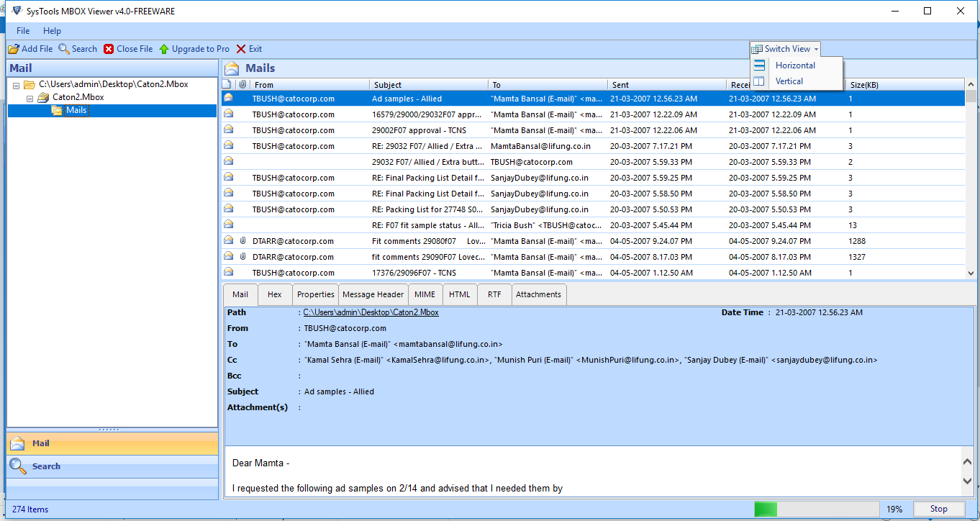Select the Horizontal view layout icon
Image resolution: width=980 pixels, height=521 pixels.
click(759, 65)
